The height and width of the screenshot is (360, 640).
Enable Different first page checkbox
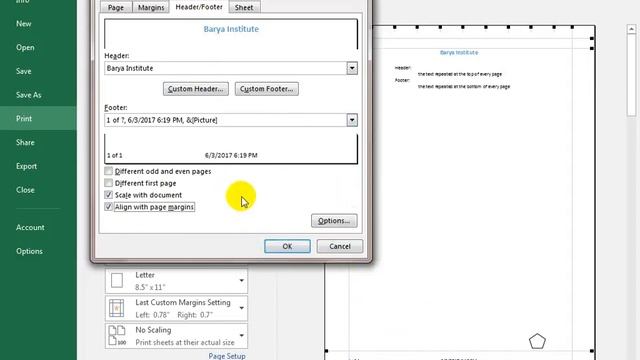coord(109,183)
